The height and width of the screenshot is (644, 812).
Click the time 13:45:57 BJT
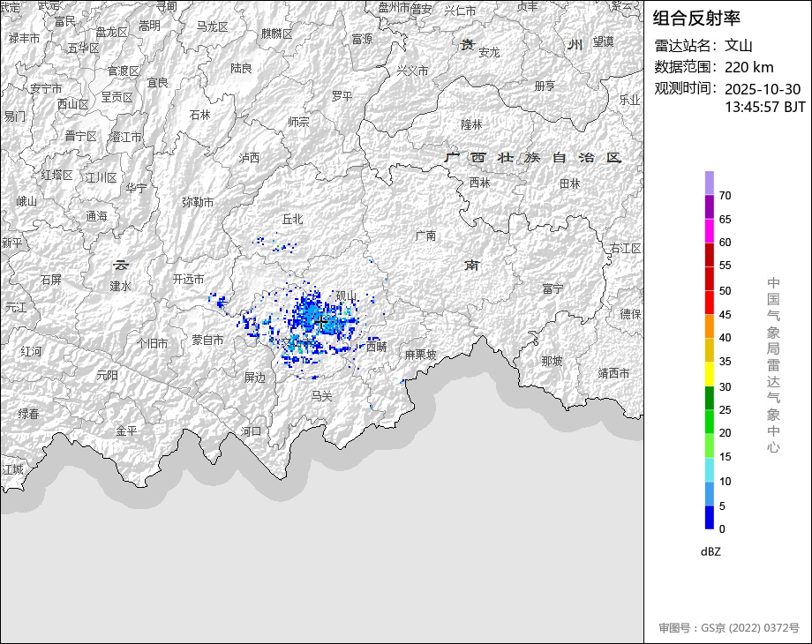(x=765, y=107)
